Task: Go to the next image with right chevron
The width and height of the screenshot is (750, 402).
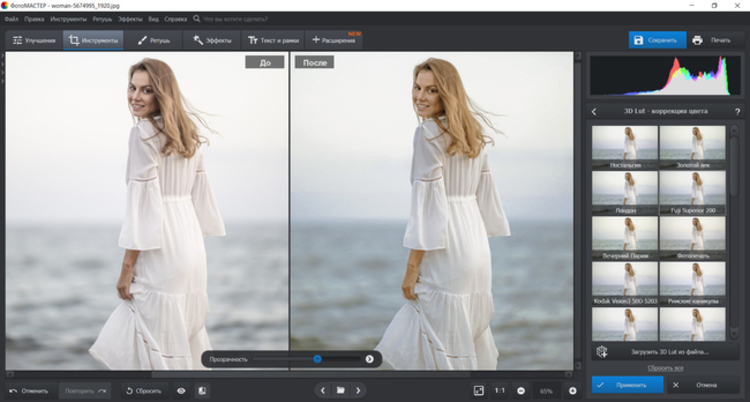Action: pyautogui.click(x=358, y=390)
